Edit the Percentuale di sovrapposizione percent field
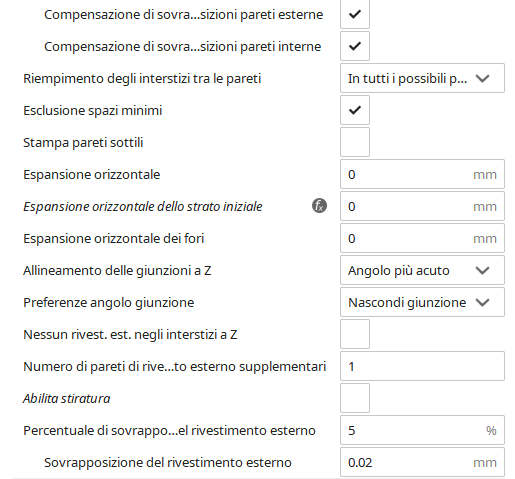Image resolution: width=515 pixels, height=479 pixels. 422,430
